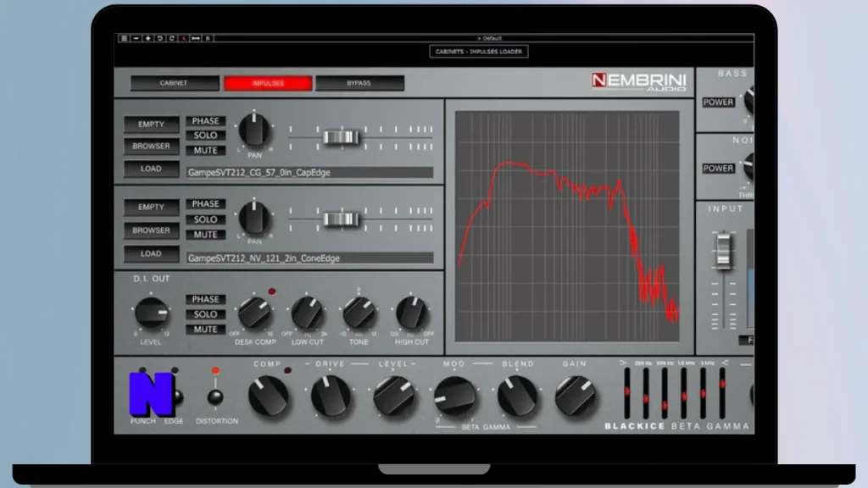Image resolution: width=868 pixels, height=488 pixels.
Task: Mute the D.I. Out section
Action: [x=205, y=330]
